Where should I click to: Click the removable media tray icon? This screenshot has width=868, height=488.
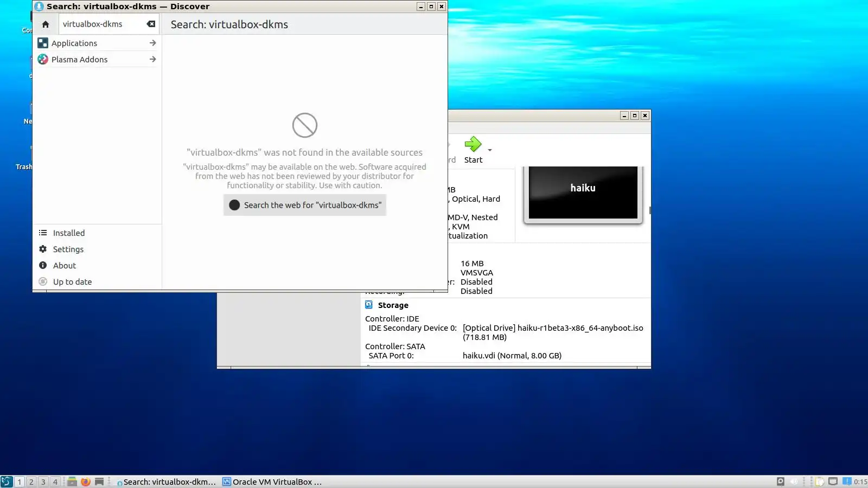(781, 481)
